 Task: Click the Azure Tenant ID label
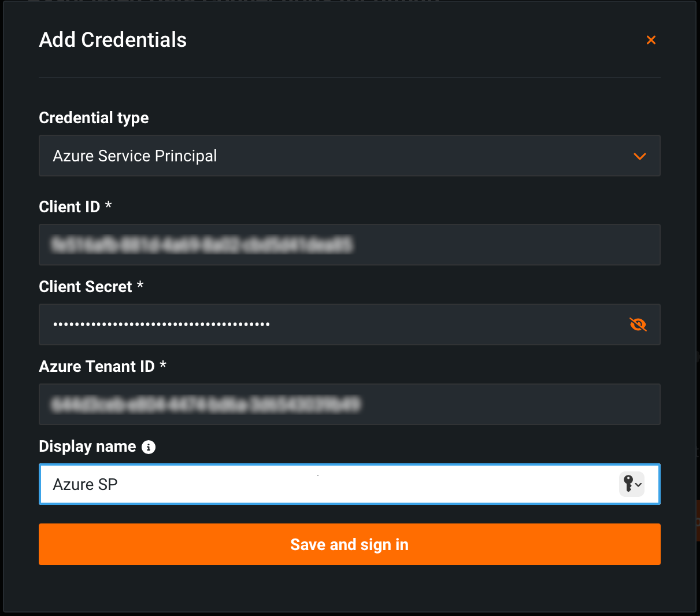tap(97, 367)
